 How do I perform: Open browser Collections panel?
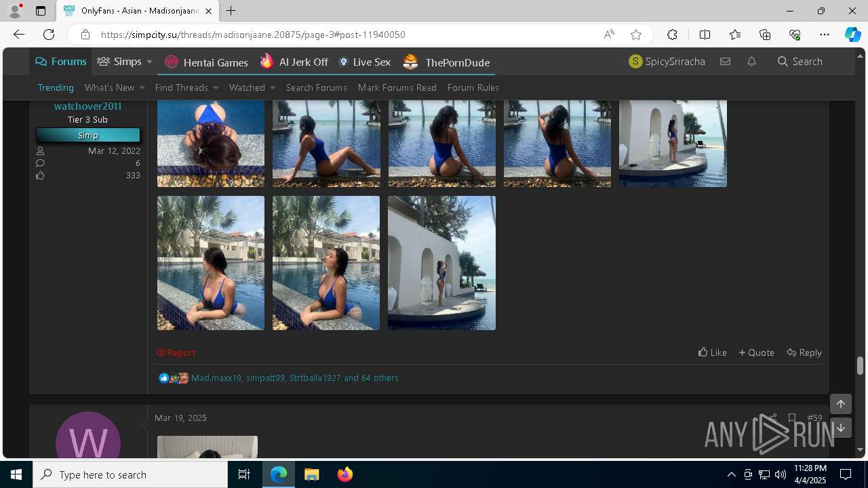pyautogui.click(x=765, y=35)
